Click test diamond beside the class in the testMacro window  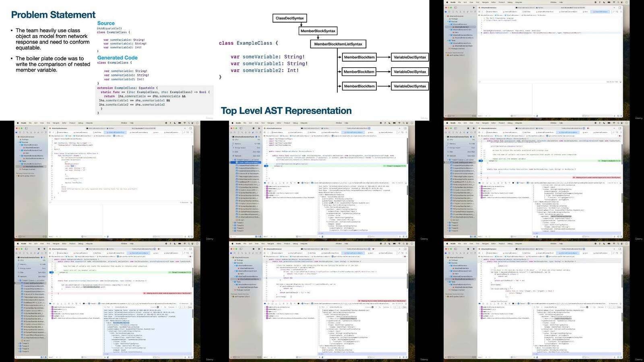point(52,153)
